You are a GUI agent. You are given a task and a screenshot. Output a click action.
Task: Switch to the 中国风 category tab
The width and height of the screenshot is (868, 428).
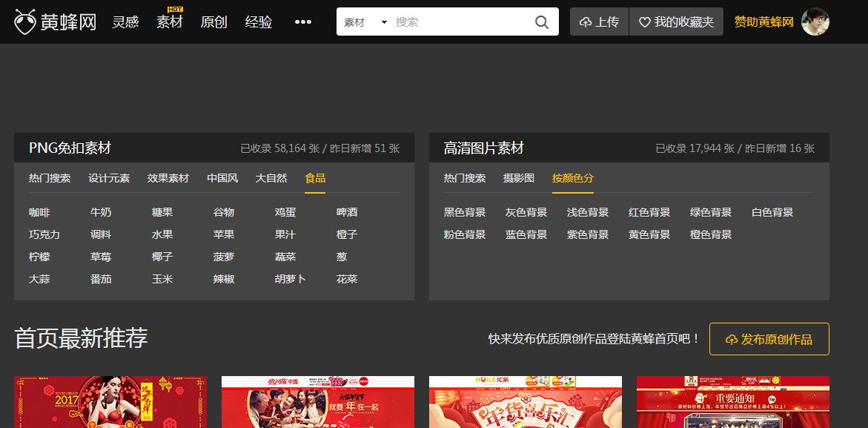click(x=222, y=179)
